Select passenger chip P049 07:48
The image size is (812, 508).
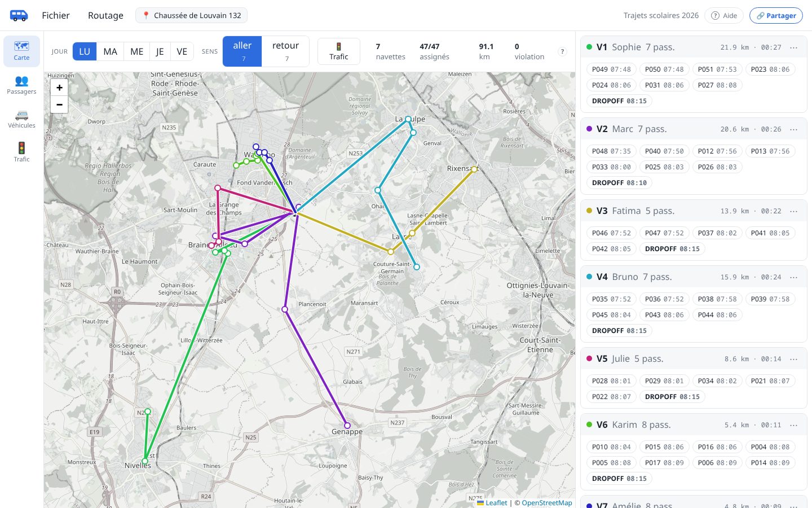[612, 69]
